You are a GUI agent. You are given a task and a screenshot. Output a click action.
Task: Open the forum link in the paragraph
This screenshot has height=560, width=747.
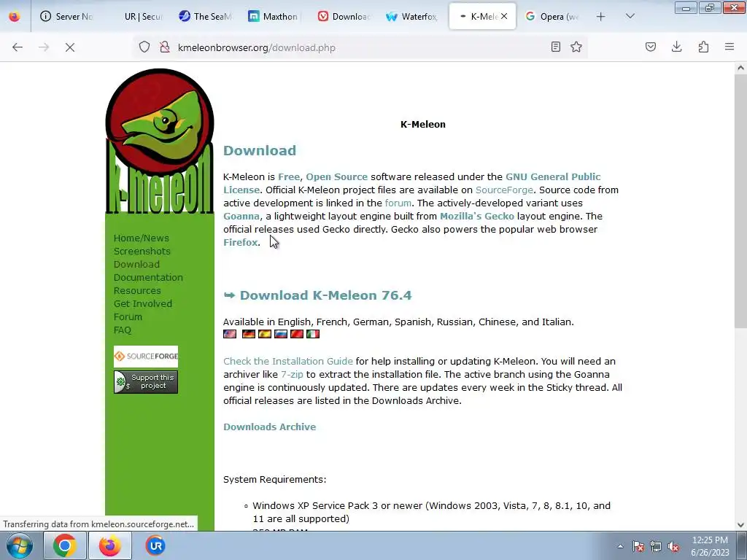tap(398, 203)
